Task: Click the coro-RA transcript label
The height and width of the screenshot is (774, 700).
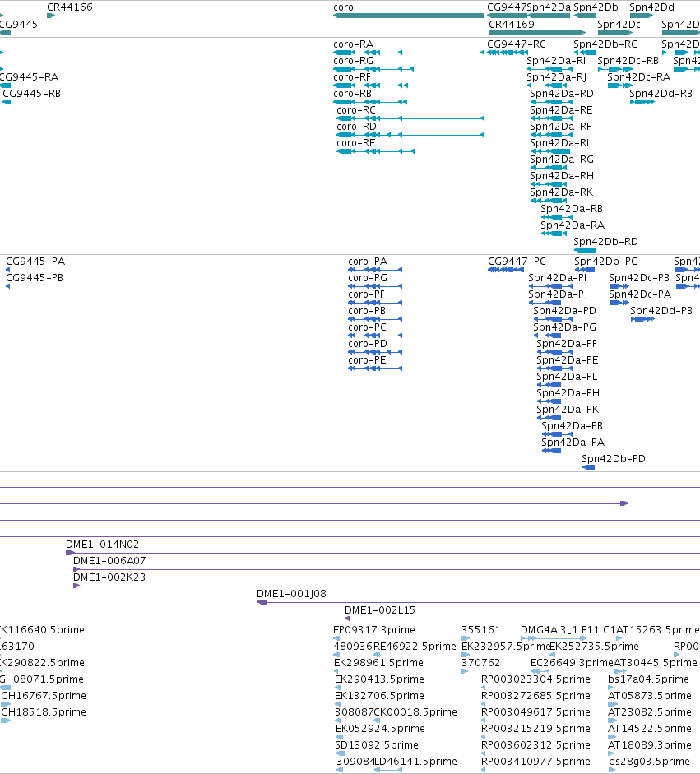Action: click(x=354, y=44)
